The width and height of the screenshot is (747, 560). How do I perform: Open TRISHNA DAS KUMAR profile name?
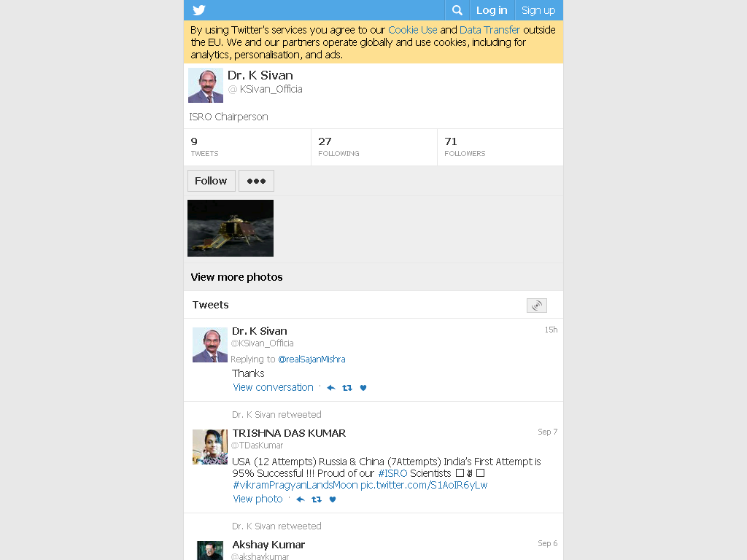(x=289, y=433)
